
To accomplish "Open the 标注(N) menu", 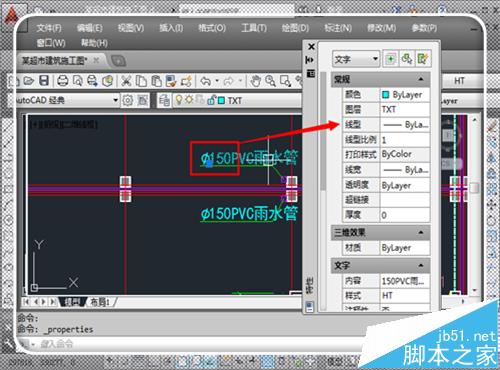I will coord(338,28).
